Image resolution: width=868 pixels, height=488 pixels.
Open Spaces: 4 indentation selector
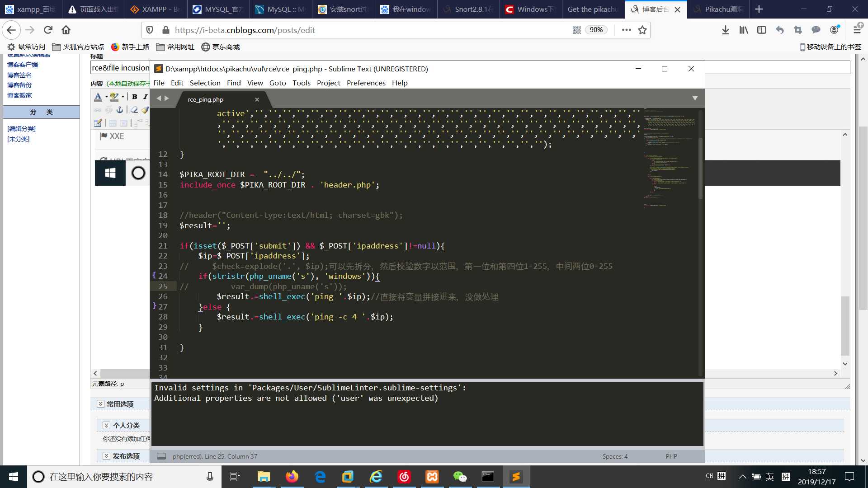click(x=615, y=456)
